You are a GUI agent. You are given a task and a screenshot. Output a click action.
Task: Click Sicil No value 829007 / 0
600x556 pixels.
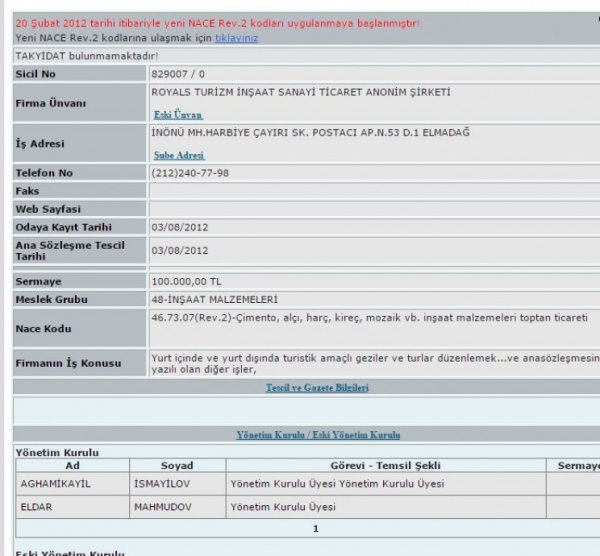[178, 74]
